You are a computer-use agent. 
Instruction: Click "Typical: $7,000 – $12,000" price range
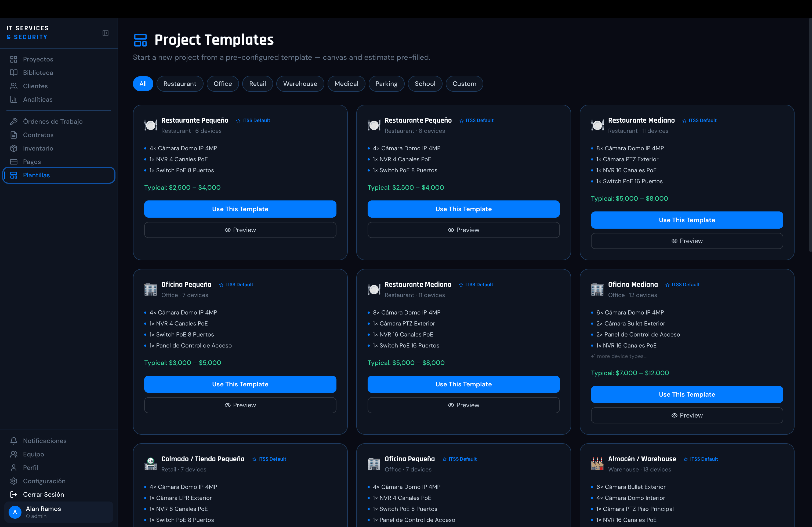coord(630,373)
